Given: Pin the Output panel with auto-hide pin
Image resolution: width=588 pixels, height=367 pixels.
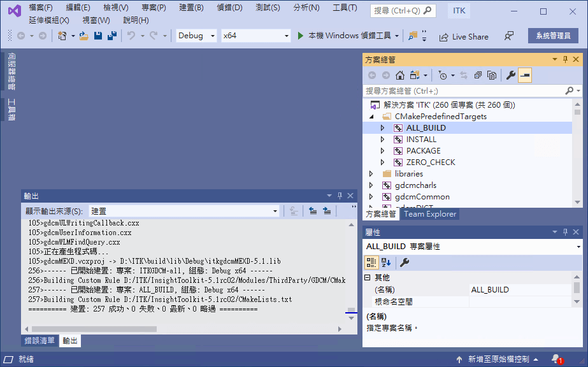Looking at the screenshot, I should coord(340,196).
